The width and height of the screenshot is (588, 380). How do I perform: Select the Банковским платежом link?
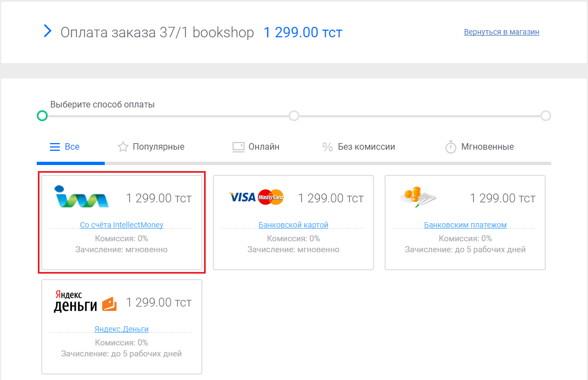[x=465, y=225]
